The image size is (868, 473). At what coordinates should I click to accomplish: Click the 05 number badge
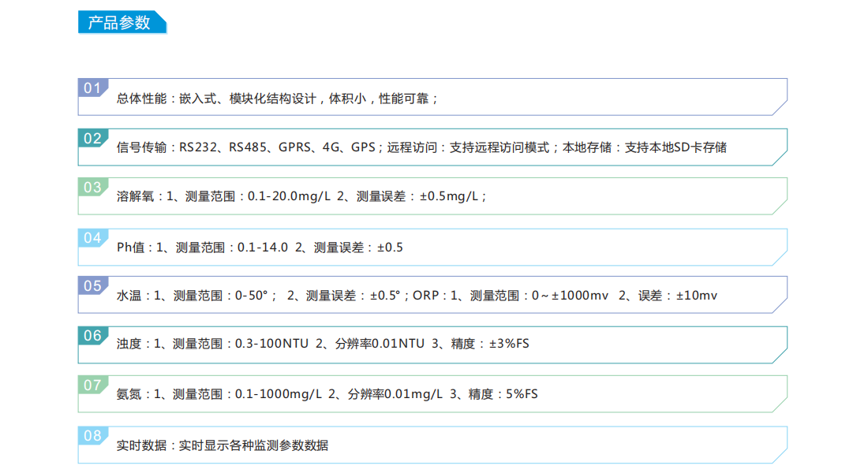[92, 285]
